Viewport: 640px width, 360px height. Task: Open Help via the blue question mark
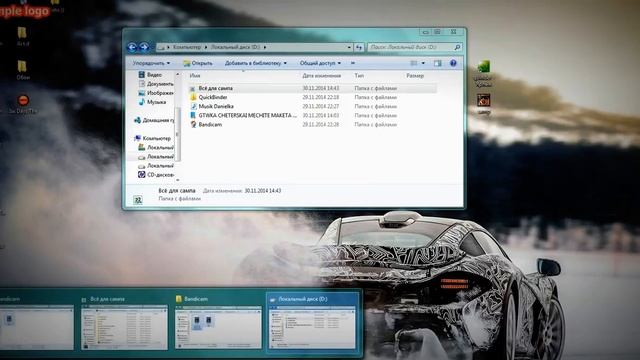point(453,63)
